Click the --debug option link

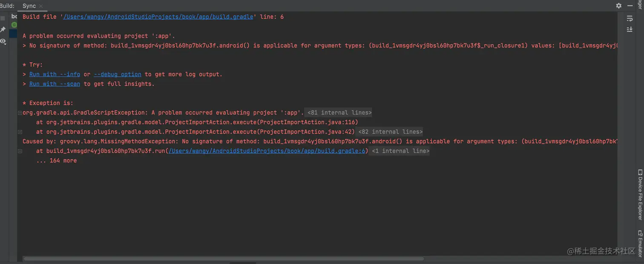pyautogui.click(x=118, y=74)
